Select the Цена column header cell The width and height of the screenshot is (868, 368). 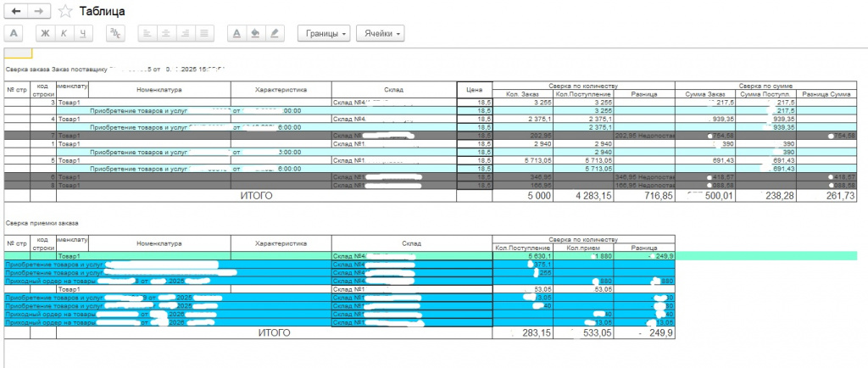[474, 89]
